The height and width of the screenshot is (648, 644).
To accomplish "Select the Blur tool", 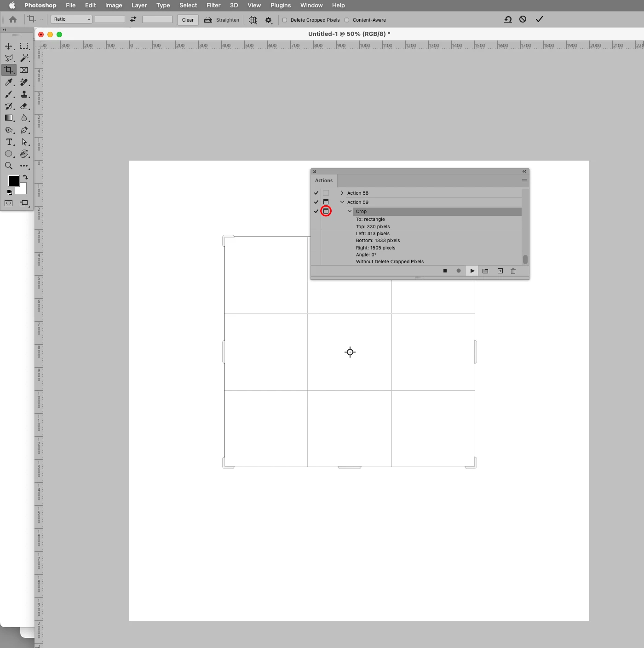I will tap(24, 118).
